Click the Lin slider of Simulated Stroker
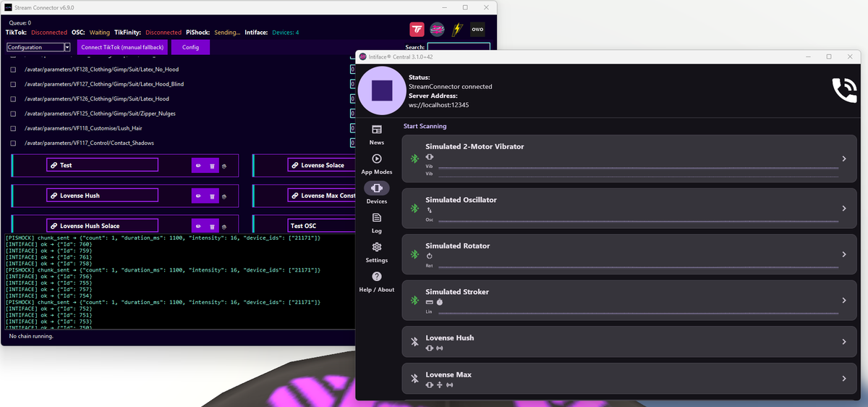This screenshot has height=407, width=868. [639, 313]
